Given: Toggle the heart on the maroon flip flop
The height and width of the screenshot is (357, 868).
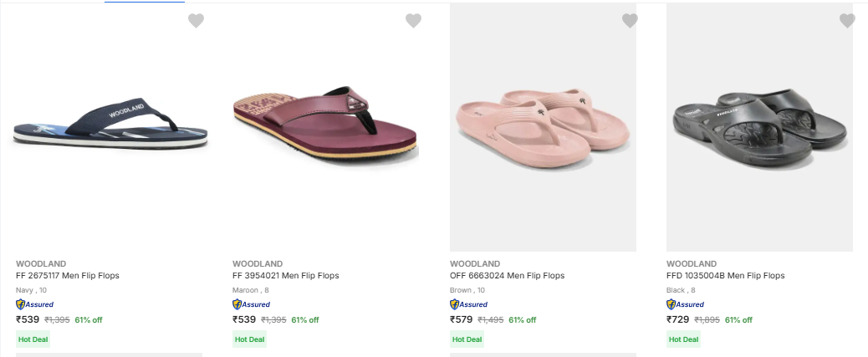Looking at the screenshot, I should [413, 21].
